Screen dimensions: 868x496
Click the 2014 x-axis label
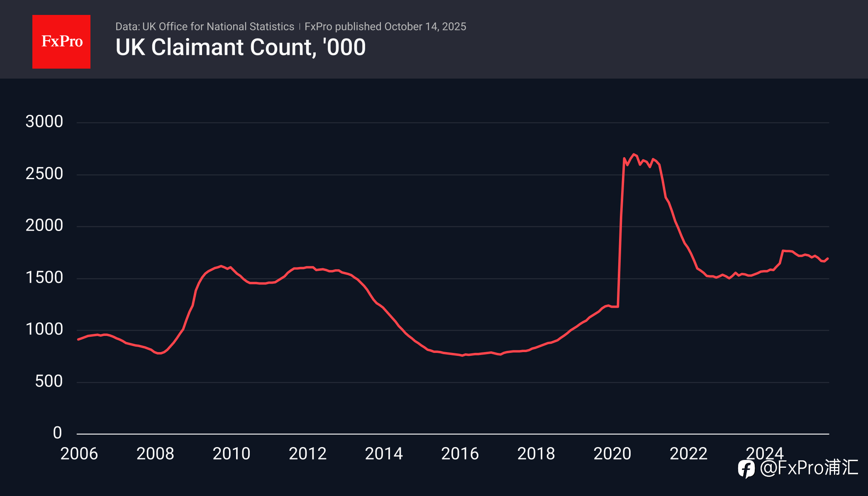tap(384, 454)
